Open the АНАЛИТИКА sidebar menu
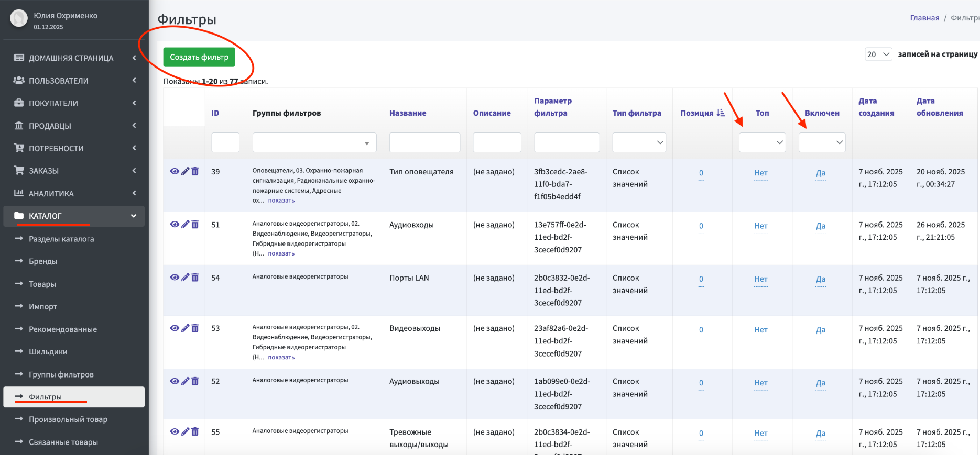 (51, 193)
